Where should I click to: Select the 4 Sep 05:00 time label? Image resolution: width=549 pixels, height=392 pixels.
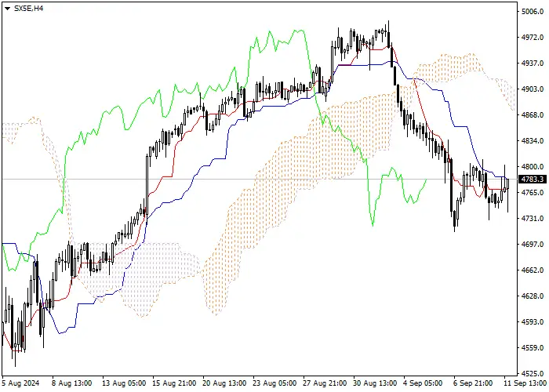[423, 383]
